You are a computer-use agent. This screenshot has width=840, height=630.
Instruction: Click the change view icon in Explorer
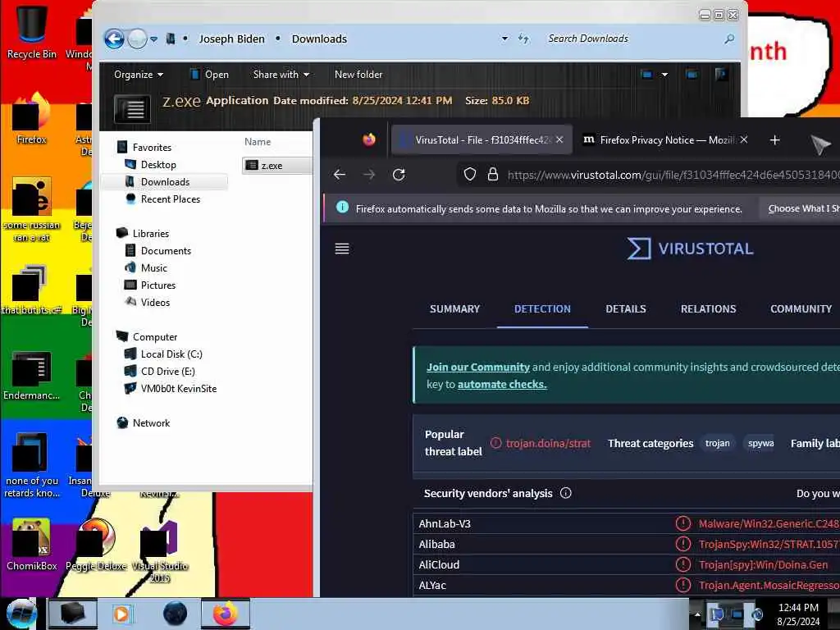click(646, 75)
